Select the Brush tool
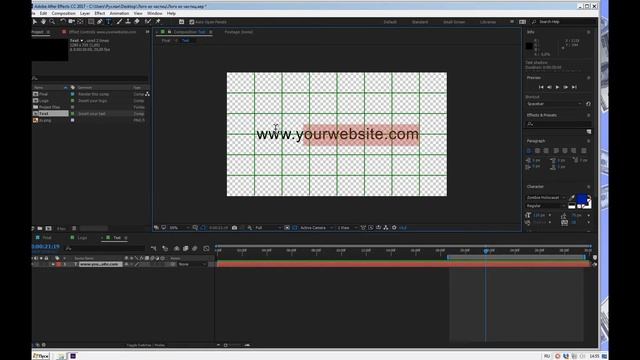This screenshot has height=360, width=640. 119,22
